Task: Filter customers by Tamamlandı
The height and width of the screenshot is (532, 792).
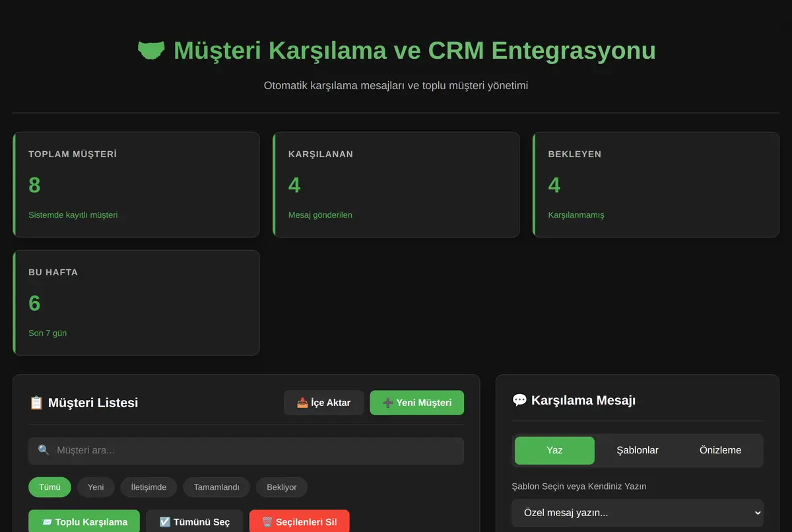Action: 216,487
